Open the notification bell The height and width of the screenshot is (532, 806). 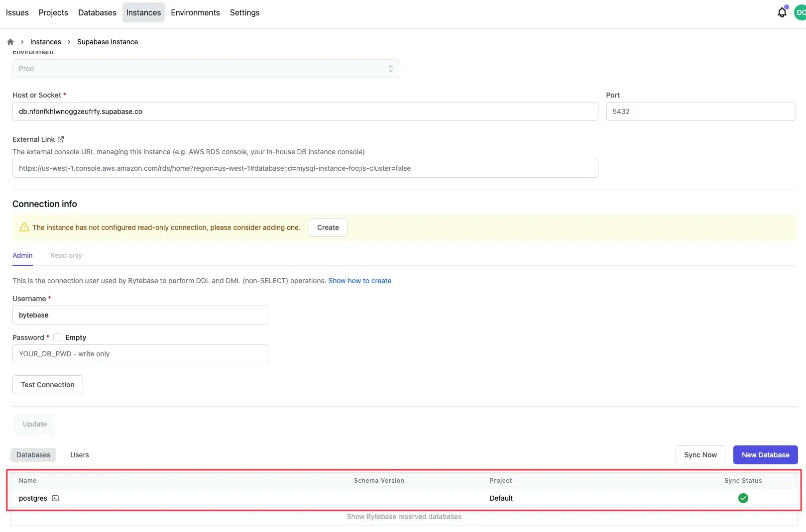coord(781,12)
